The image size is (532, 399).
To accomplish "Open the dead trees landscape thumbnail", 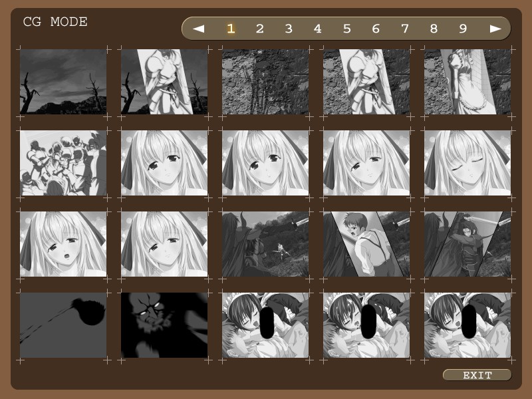I will tap(63, 82).
